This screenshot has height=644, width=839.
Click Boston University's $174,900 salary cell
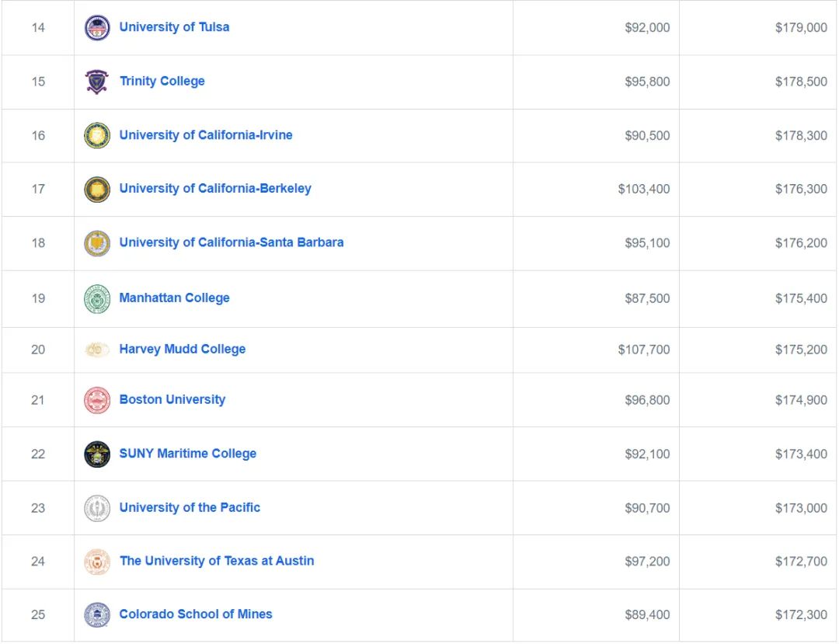click(758, 400)
